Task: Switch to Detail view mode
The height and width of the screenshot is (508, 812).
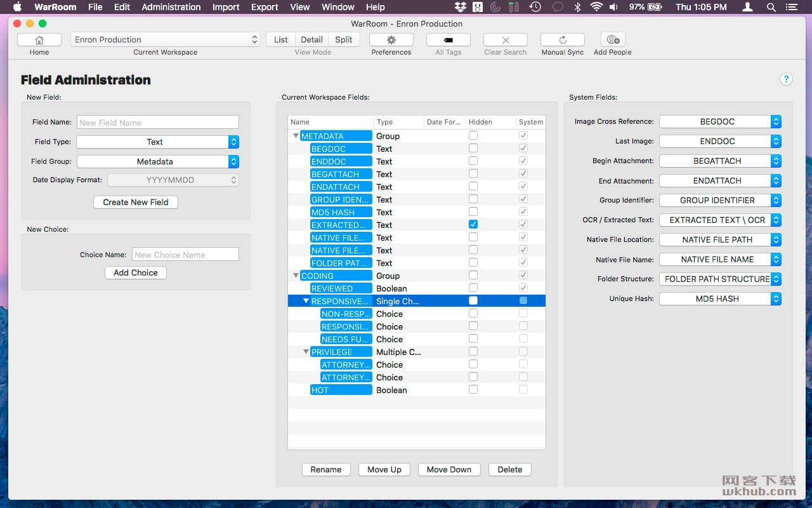Action: [311, 39]
